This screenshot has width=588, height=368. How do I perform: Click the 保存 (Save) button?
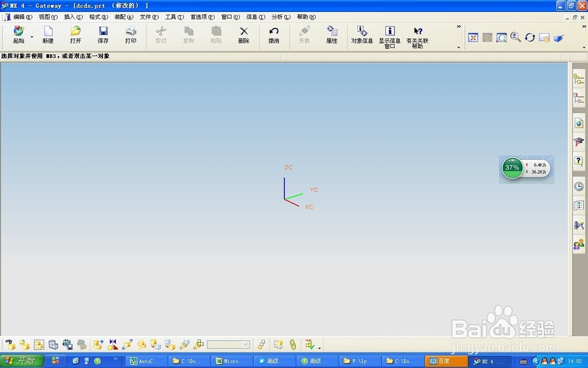103,35
